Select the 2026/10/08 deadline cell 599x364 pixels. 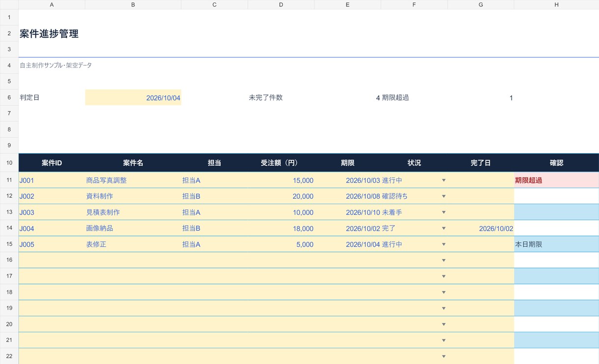[348, 196]
